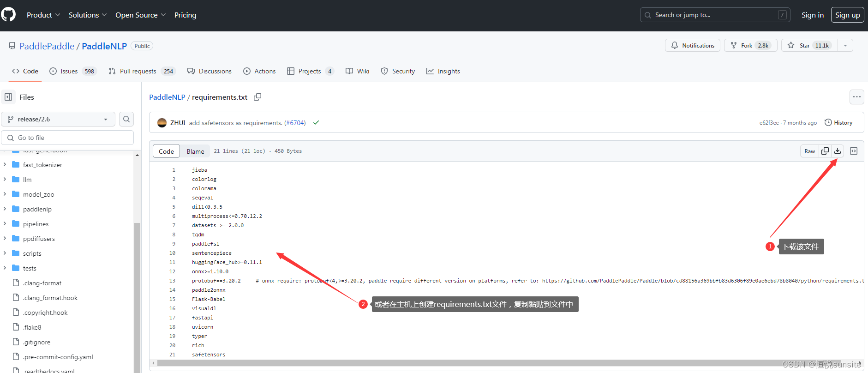This screenshot has height=373, width=868.
Task: Click the Raw file button
Action: point(810,151)
